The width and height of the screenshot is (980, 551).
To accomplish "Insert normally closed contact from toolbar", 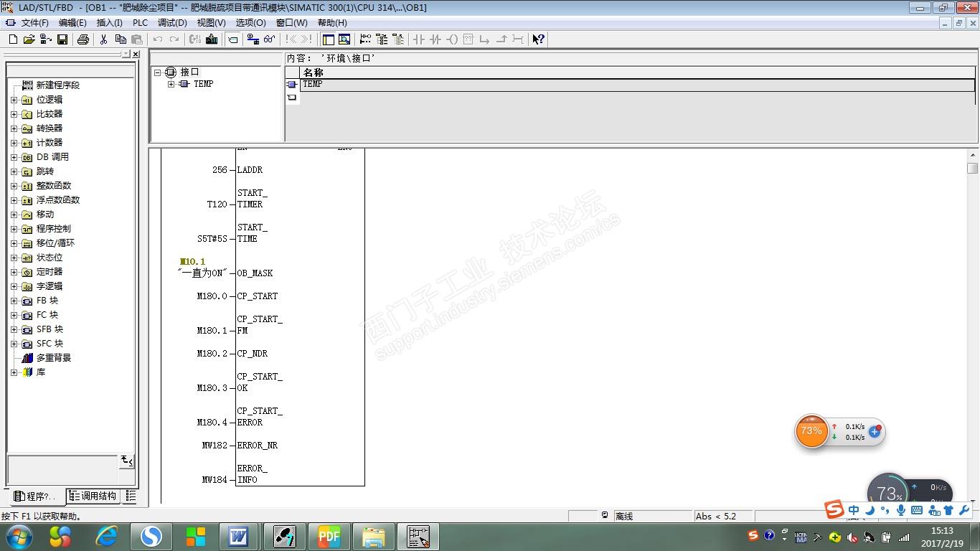I will pos(435,39).
